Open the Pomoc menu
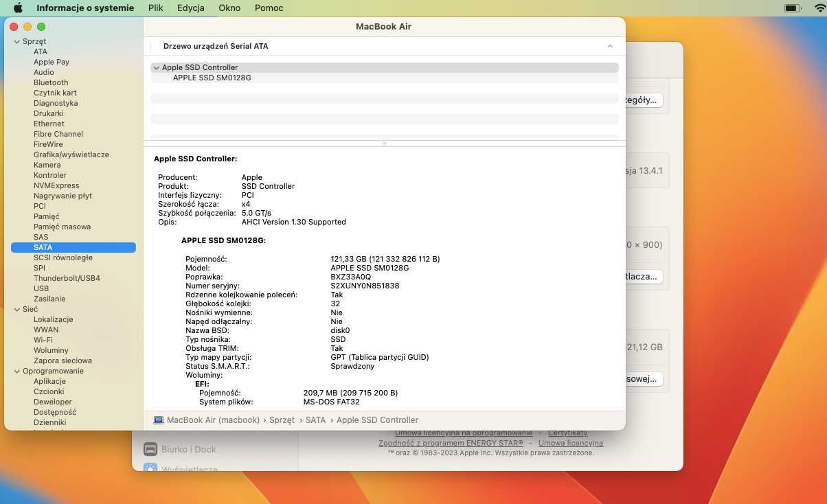 coord(269,8)
